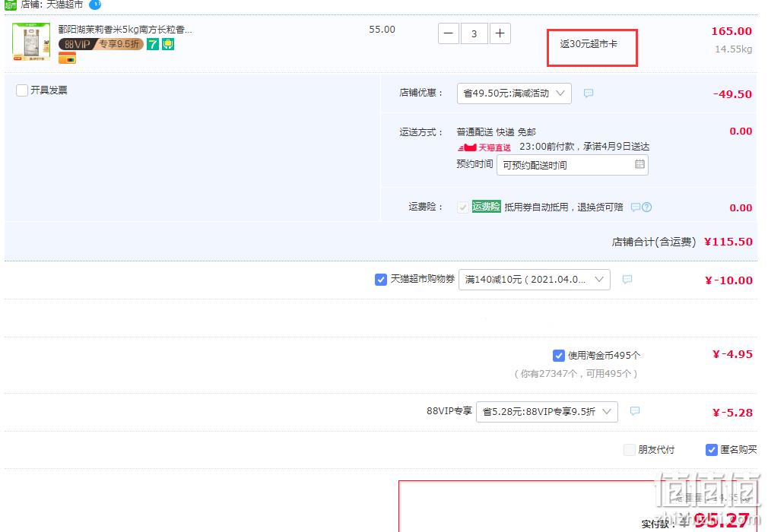Decrease quantity with the minus button
768x532 pixels.
pyautogui.click(x=448, y=33)
